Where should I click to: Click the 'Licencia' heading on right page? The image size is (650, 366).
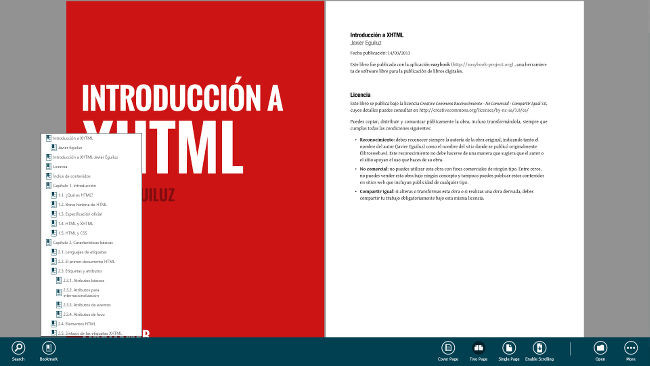click(360, 95)
